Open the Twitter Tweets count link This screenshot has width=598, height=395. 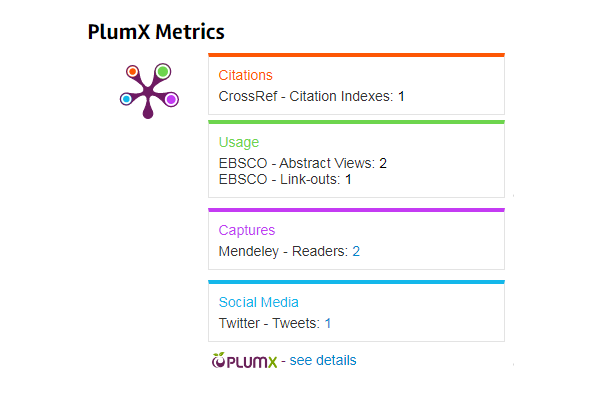click(328, 323)
